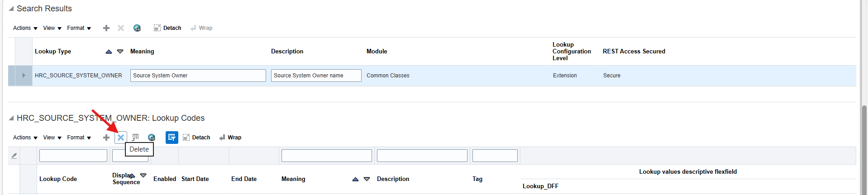The height and width of the screenshot is (195, 868).
Task: Click the clear filter eraser icon
Action: pyautogui.click(x=14, y=156)
